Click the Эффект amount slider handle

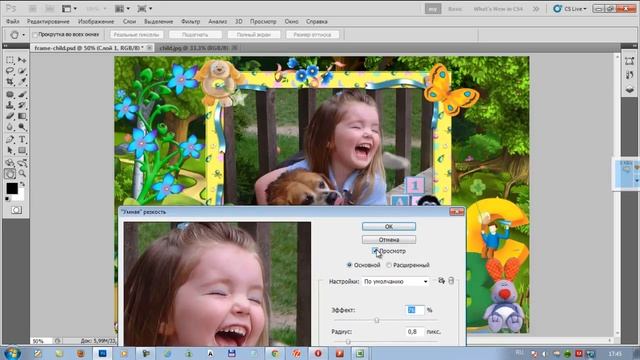(377, 320)
